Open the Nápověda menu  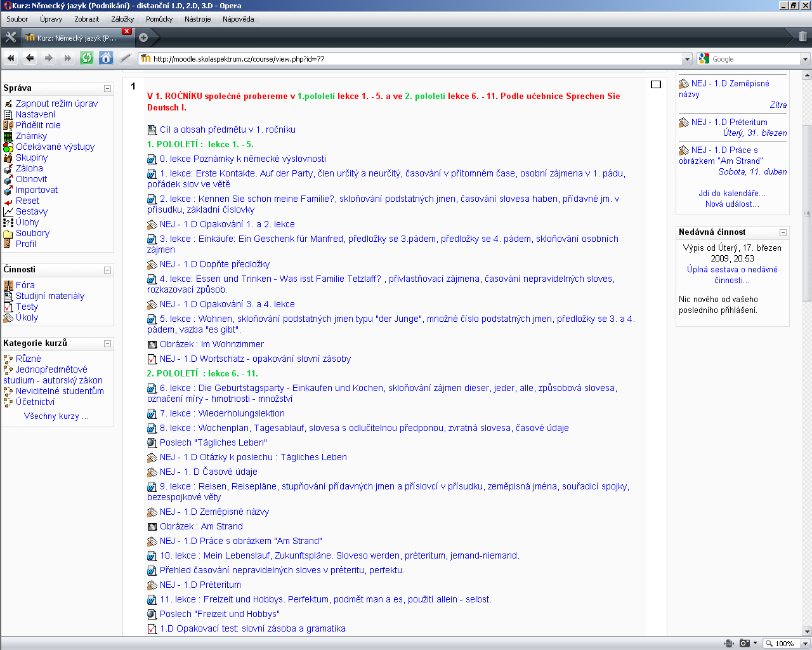(239, 19)
